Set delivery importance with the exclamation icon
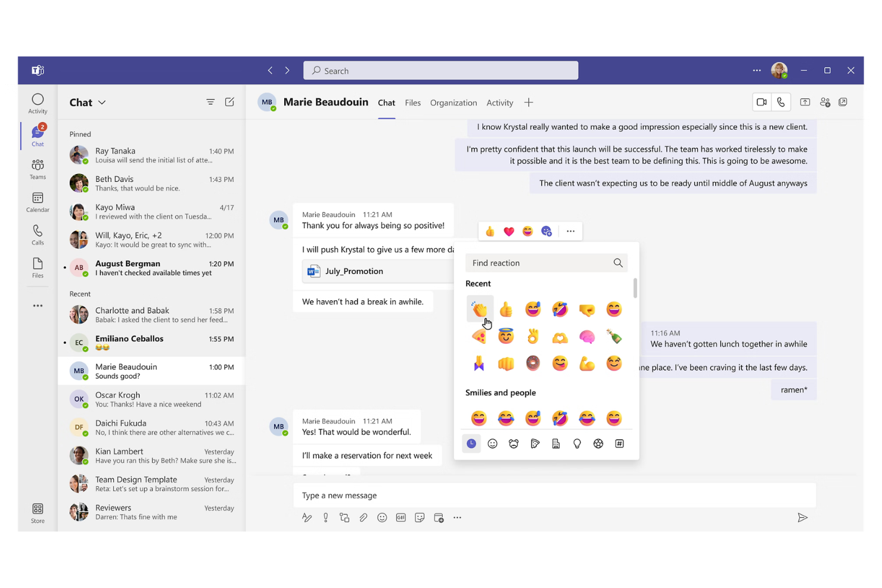 pyautogui.click(x=325, y=518)
